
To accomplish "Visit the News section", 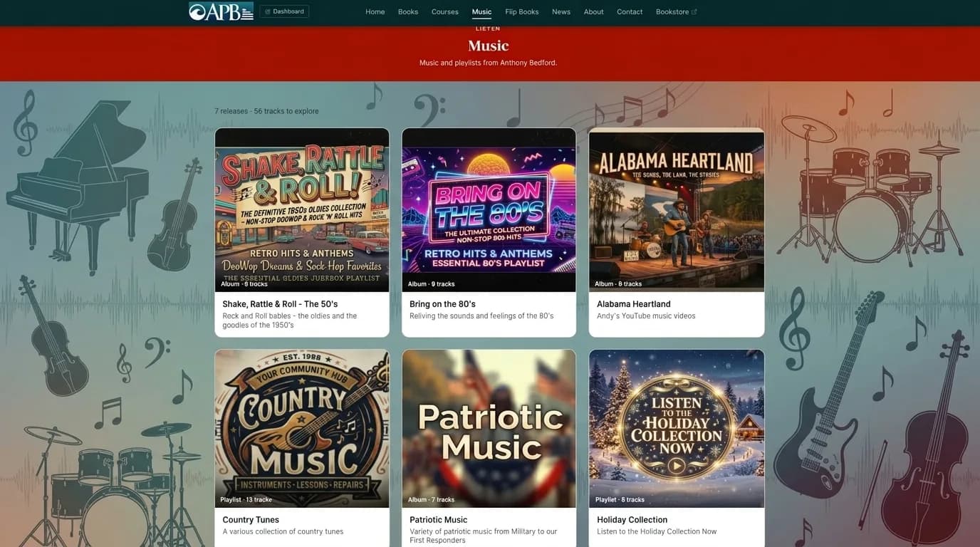I will 561,11.
